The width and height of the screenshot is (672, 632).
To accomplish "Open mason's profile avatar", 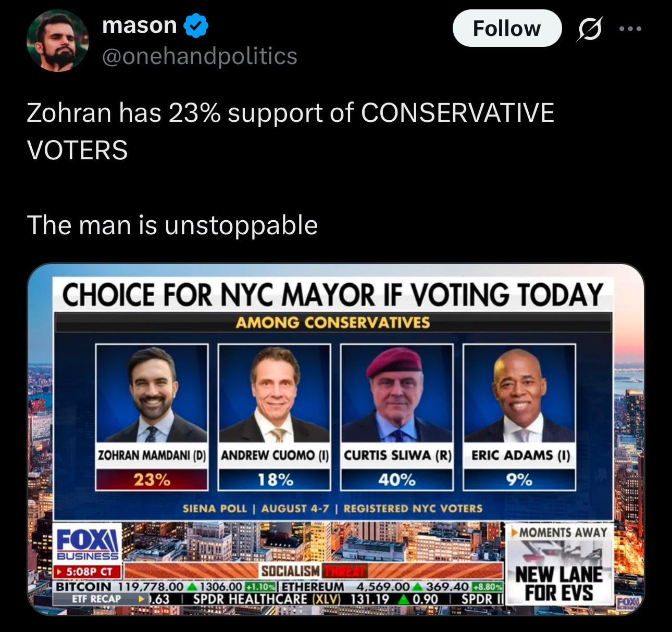I will tap(57, 41).
